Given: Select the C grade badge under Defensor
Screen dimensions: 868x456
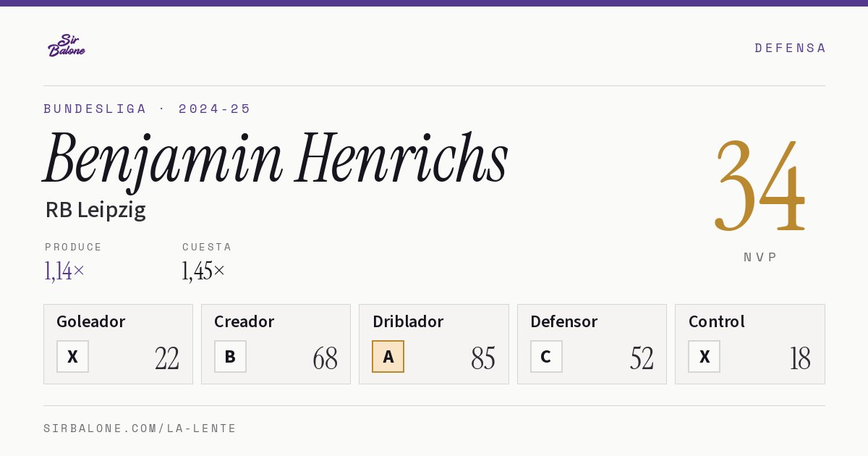Looking at the screenshot, I should point(546,357).
